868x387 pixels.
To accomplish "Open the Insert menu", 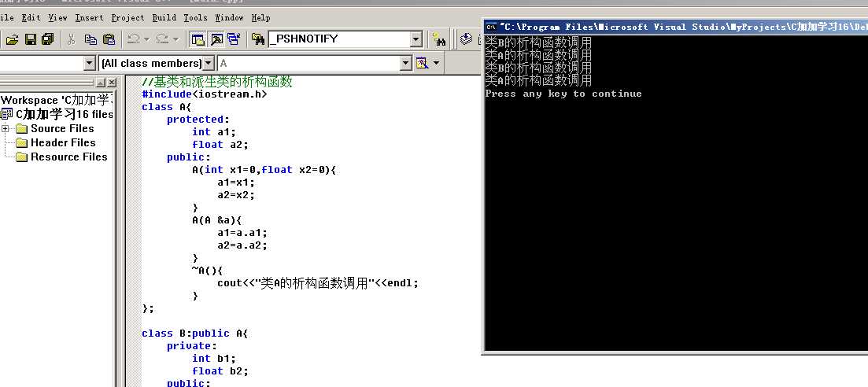I will pyautogui.click(x=89, y=18).
